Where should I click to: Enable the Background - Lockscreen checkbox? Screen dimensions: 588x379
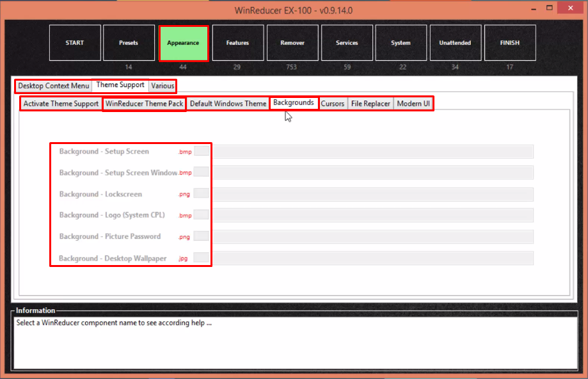(x=202, y=193)
